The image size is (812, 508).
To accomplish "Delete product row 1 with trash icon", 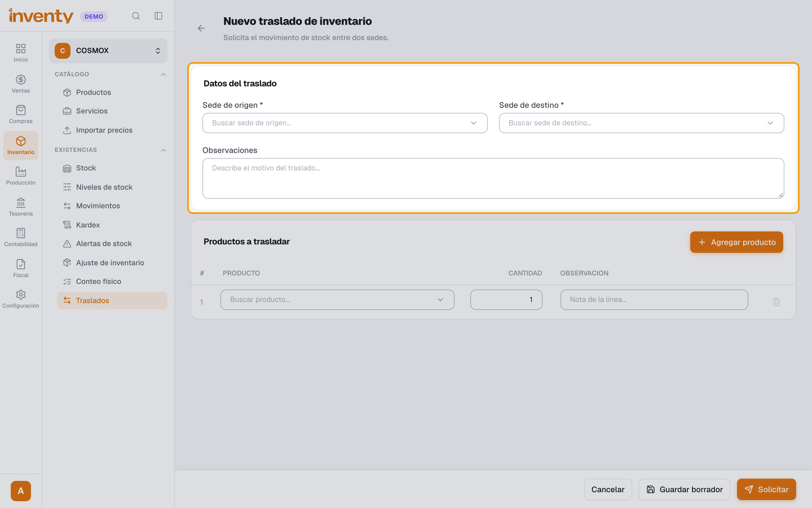I will click(x=776, y=302).
